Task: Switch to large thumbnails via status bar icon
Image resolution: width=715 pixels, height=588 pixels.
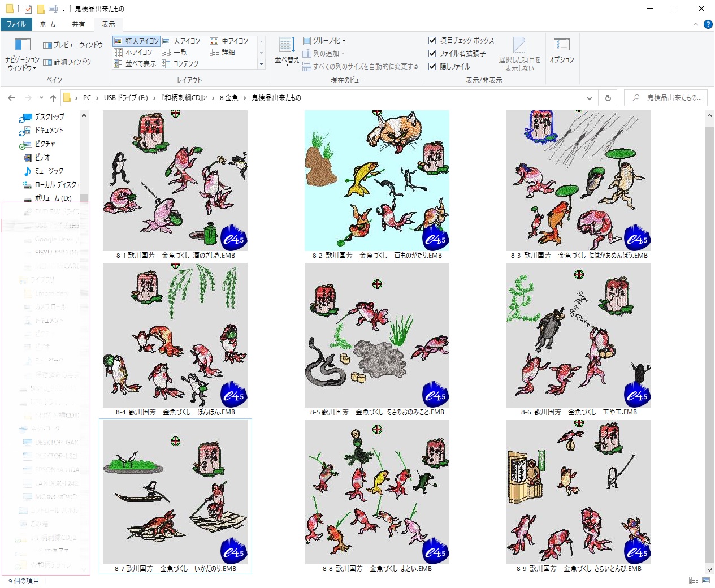Action: click(705, 581)
